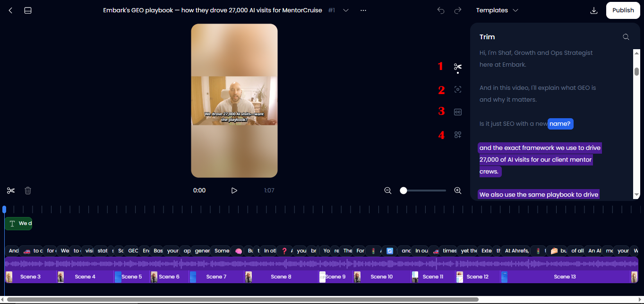
Task: Click the 'times' caption chip
Action: tap(449, 251)
